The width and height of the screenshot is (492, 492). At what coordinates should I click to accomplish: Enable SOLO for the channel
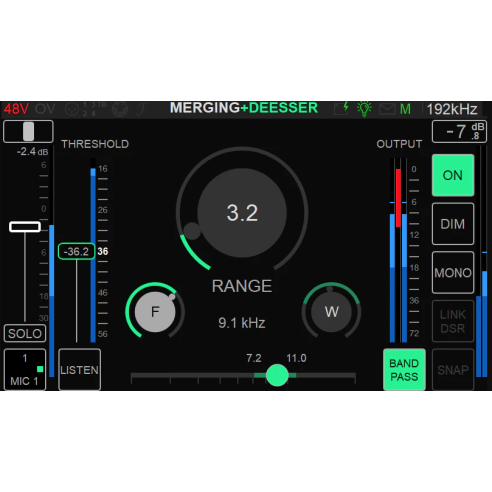click(25, 333)
